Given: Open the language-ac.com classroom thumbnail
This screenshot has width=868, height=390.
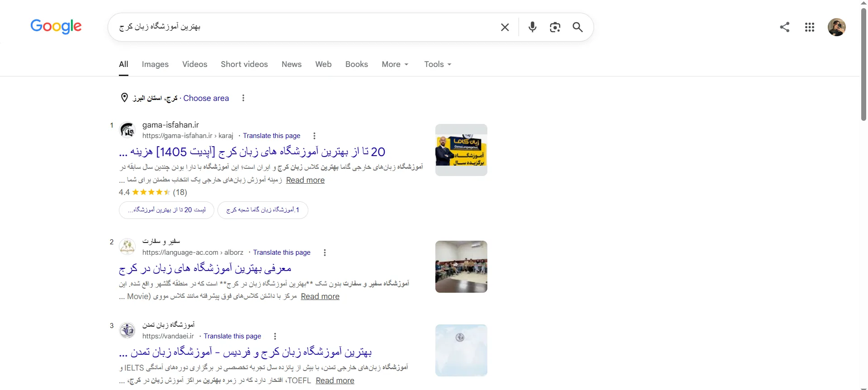Looking at the screenshot, I should pyautogui.click(x=461, y=266).
